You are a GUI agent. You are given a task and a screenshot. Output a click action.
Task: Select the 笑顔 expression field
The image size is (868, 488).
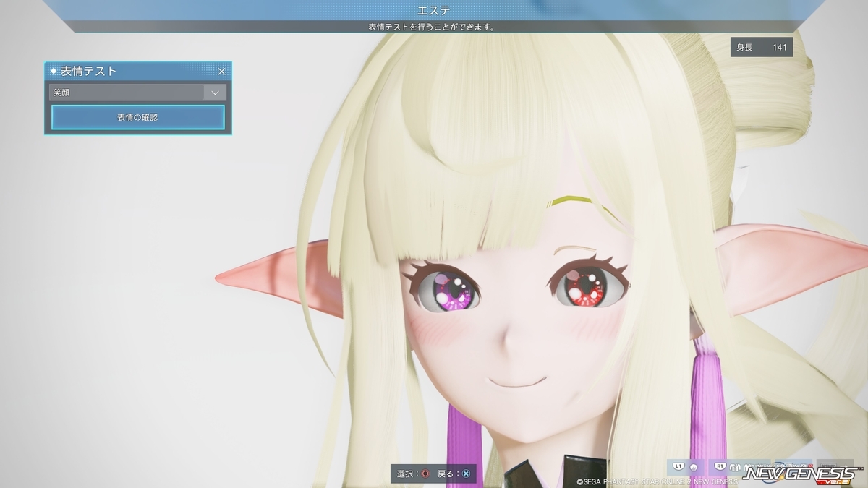pyautogui.click(x=127, y=93)
